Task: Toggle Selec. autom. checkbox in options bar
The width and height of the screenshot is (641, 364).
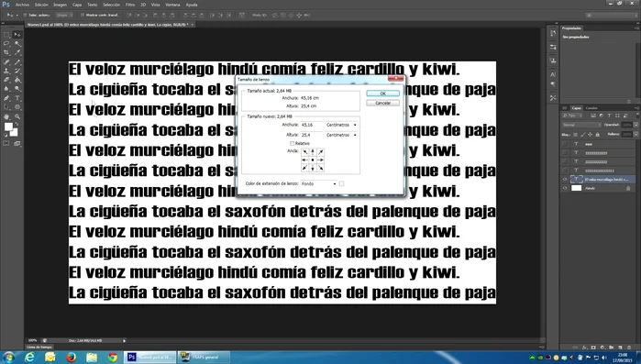Action: 25,15
